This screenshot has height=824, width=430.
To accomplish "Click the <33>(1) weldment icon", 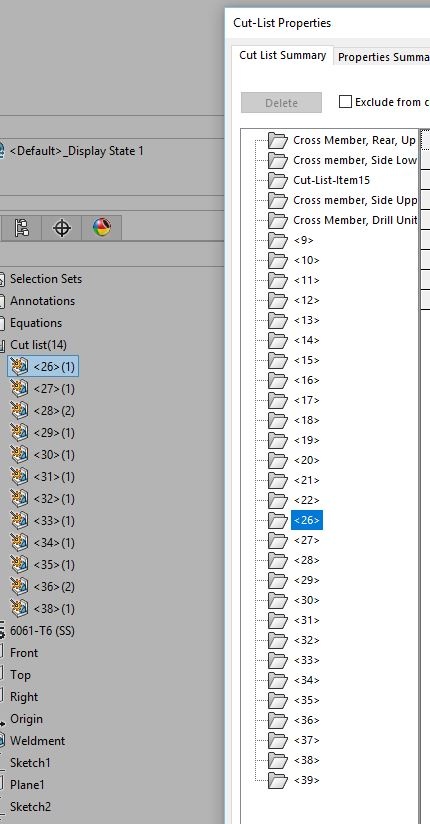I will (x=19, y=521).
